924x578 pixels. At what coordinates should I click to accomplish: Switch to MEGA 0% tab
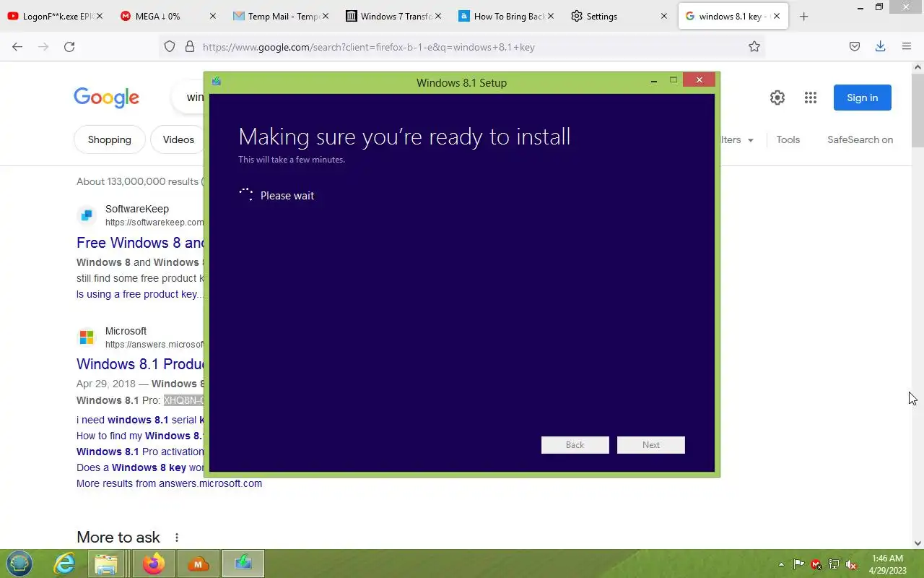165,16
